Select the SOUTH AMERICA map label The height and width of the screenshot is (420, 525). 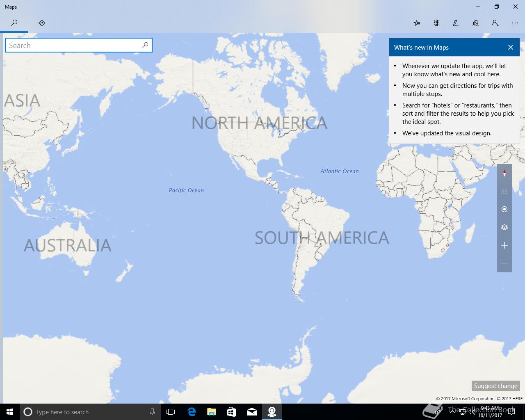point(322,238)
